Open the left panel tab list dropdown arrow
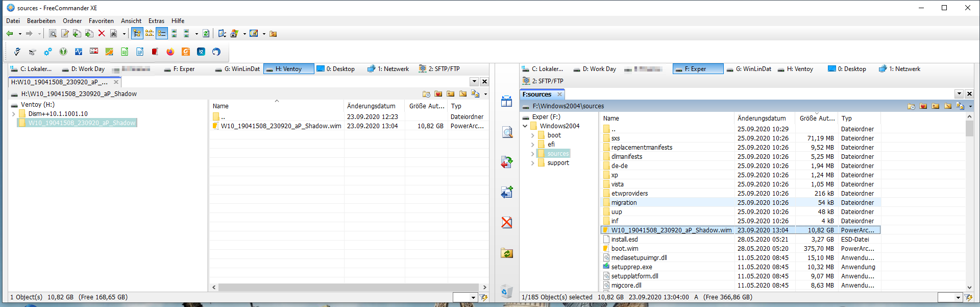This screenshot has height=307, width=980. tap(474, 82)
